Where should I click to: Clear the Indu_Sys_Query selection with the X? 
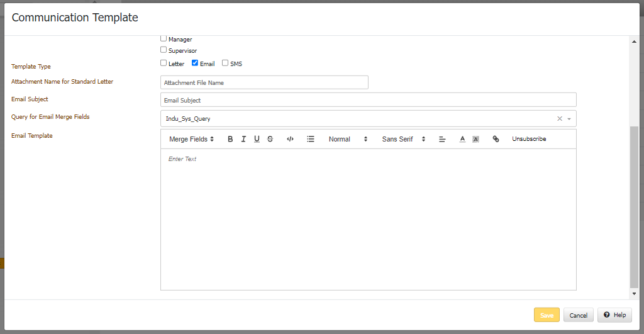560,118
